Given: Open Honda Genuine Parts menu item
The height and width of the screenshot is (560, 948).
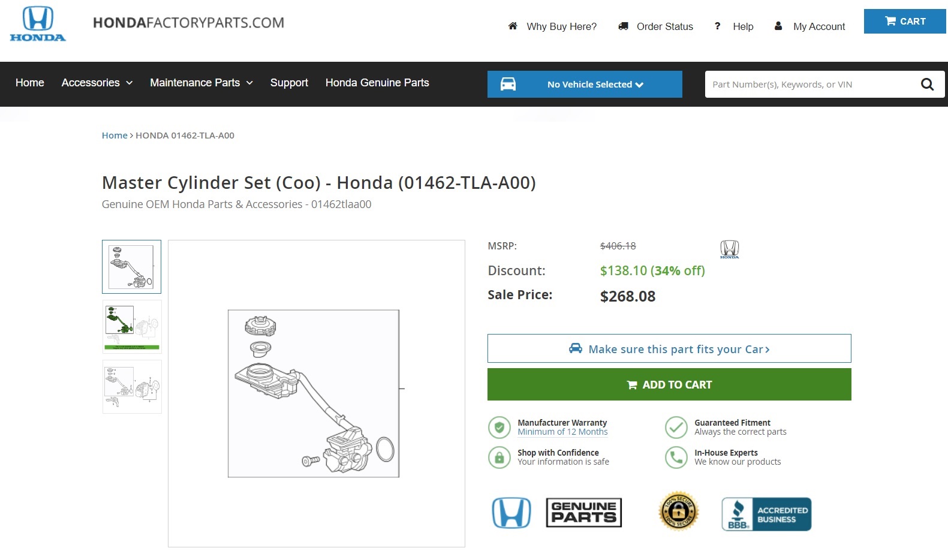Looking at the screenshot, I should point(377,83).
